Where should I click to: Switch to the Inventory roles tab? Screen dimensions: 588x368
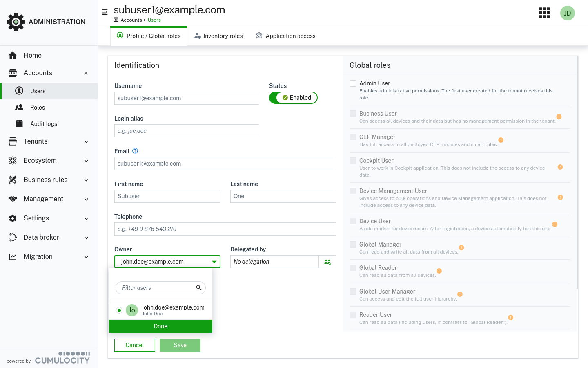[218, 36]
